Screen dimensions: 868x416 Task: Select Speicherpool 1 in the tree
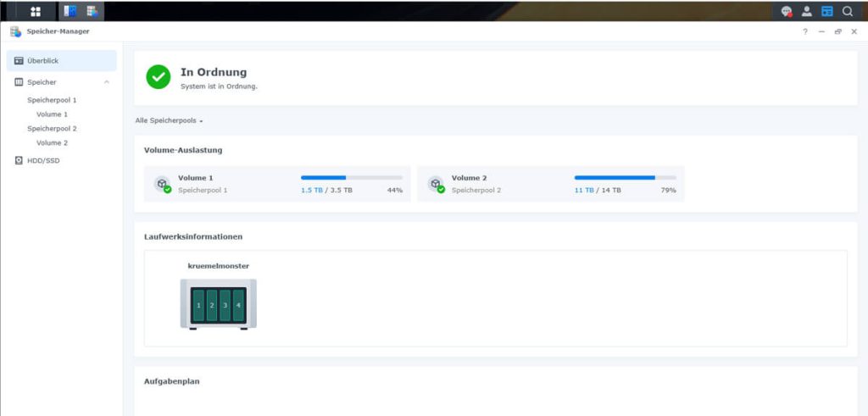tap(52, 100)
